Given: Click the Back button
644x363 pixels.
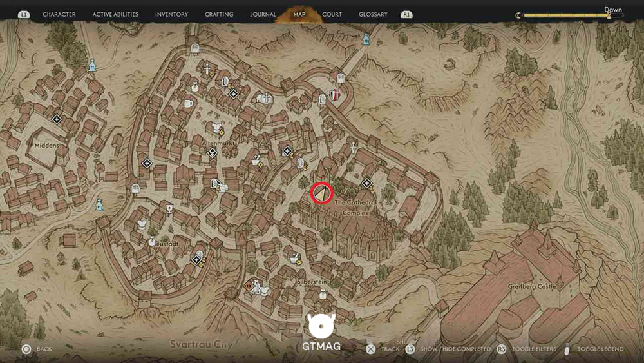Looking at the screenshot, I should tap(37, 349).
